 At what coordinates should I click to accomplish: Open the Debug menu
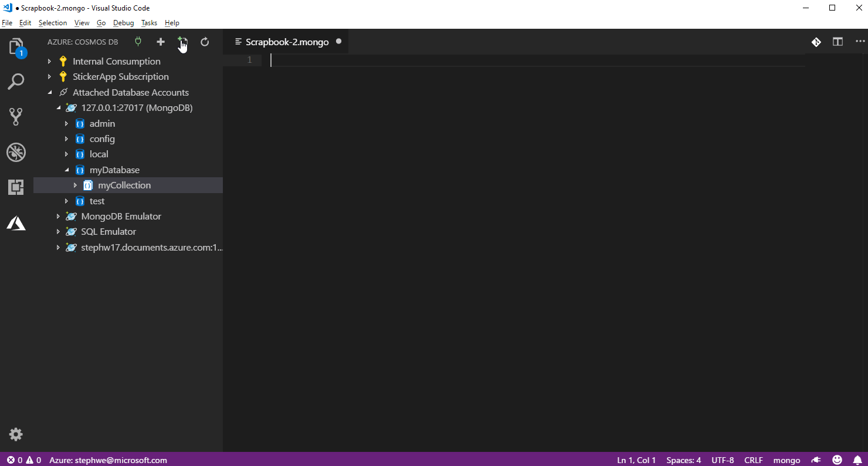[x=124, y=23]
